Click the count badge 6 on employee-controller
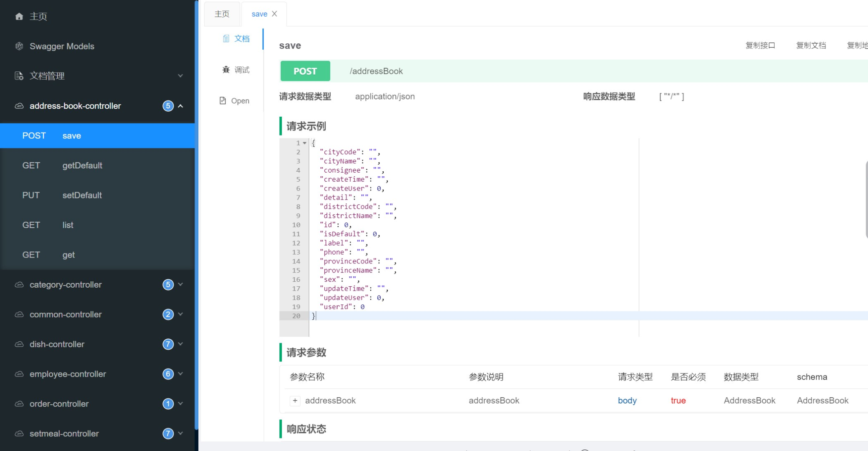 point(168,374)
